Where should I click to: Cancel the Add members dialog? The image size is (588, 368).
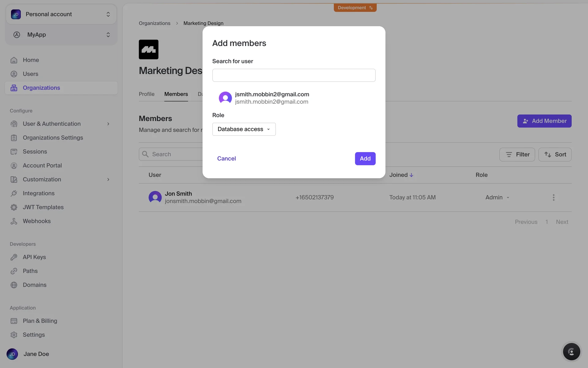pyautogui.click(x=226, y=159)
